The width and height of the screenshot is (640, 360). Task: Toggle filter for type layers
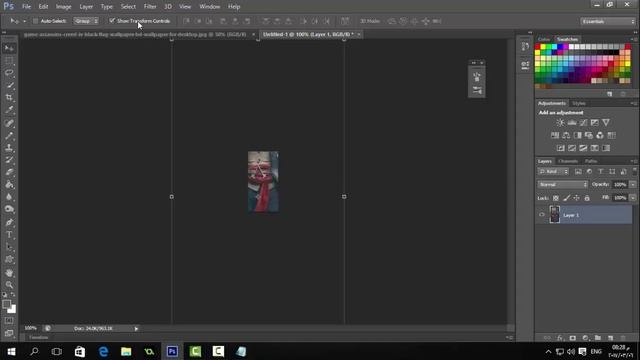pyautogui.click(x=600, y=172)
